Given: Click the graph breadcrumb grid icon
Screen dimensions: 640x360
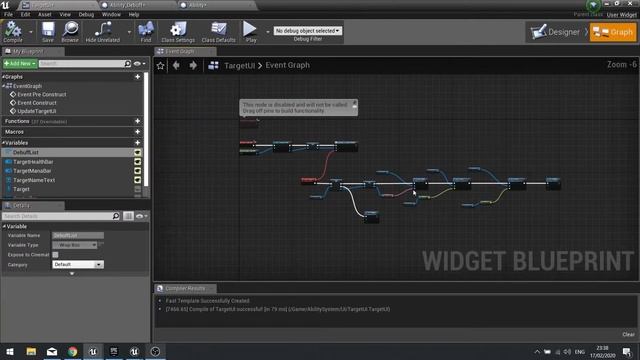Looking at the screenshot, I should coord(213,65).
